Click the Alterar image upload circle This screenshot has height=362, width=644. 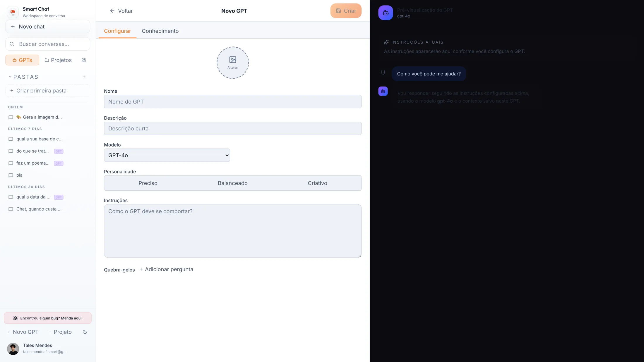point(233,62)
